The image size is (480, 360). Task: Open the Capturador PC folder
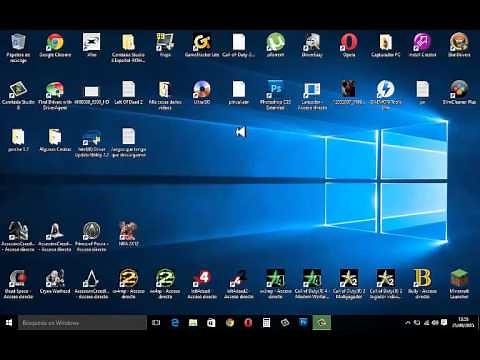(385, 42)
